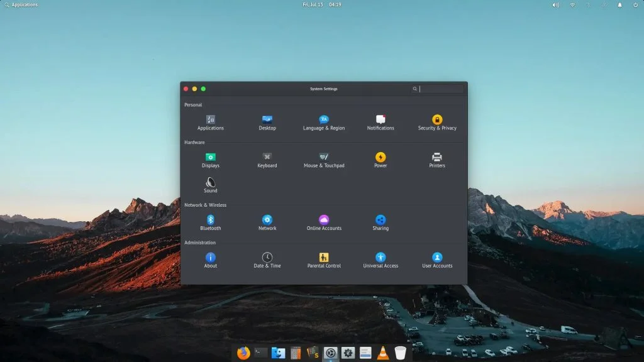644x362 pixels.
Task: Open Notifications settings
Action: 380,121
